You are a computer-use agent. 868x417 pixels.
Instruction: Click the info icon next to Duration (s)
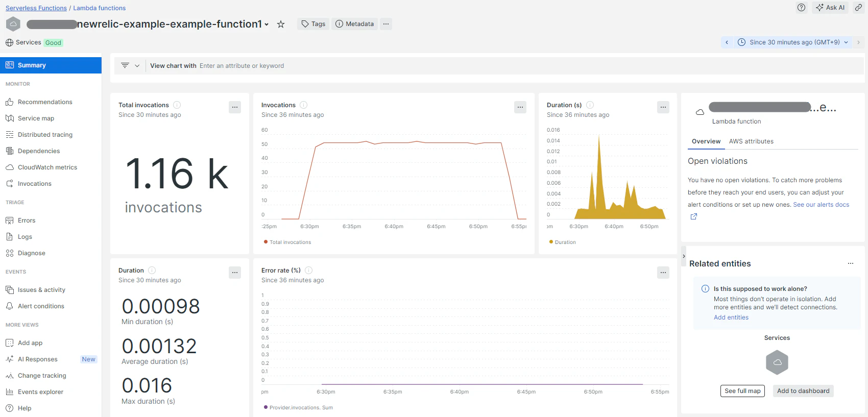590,105
